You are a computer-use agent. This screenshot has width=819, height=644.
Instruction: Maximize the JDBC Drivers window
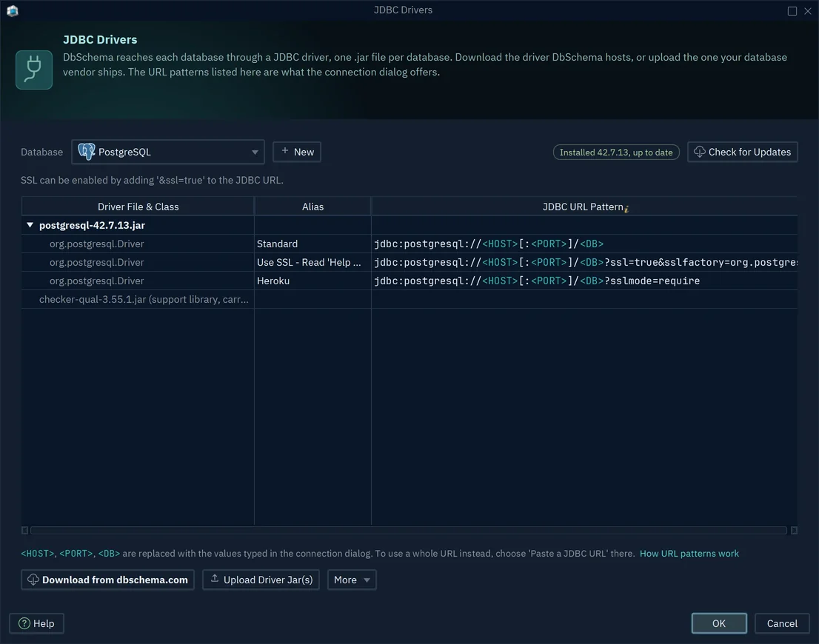[792, 11]
